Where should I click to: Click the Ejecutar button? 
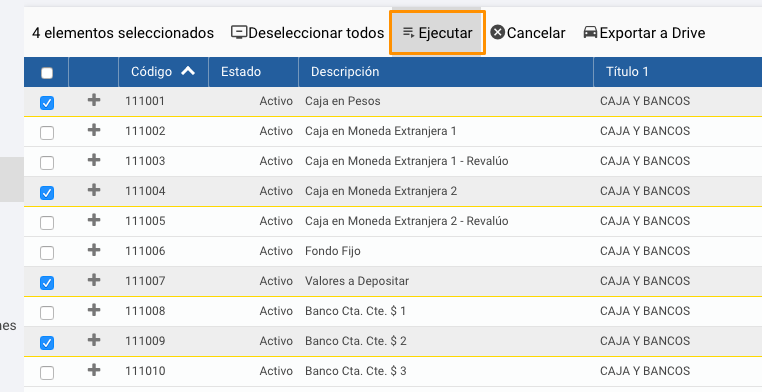tap(437, 33)
